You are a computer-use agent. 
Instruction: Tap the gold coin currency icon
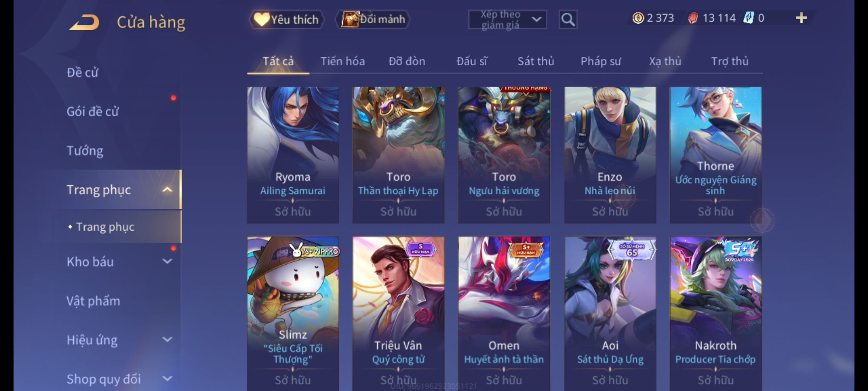click(x=638, y=18)
